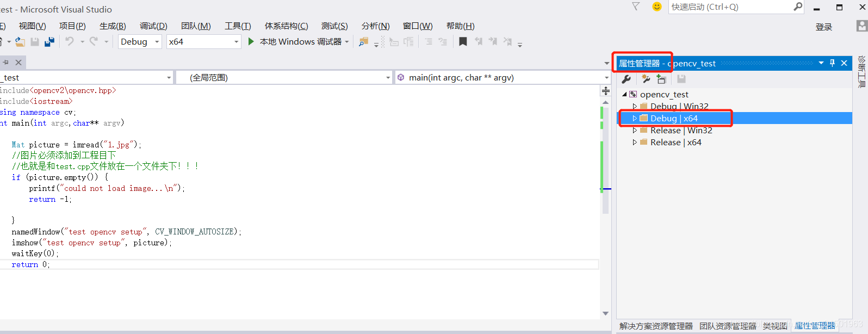Viewport: 868px width, 334px height.
Task: Save file using single floppy disk icon in main toolbar
Action: point(35,42)
